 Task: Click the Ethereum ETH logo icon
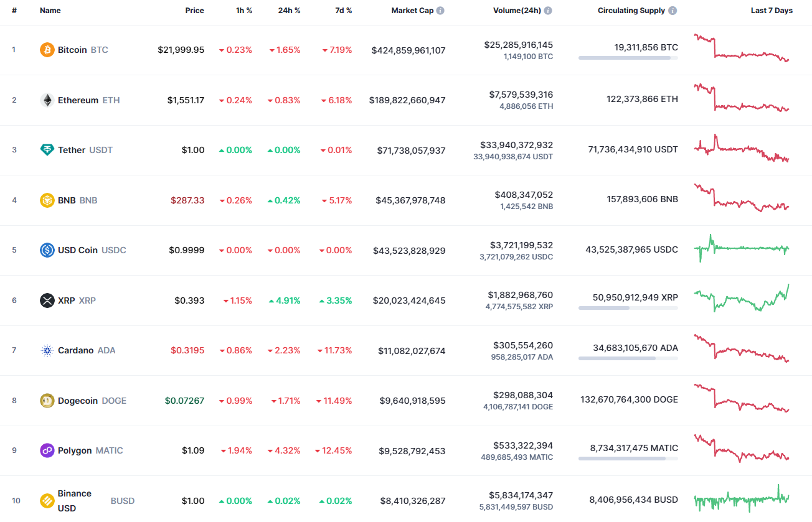[47, 100]
